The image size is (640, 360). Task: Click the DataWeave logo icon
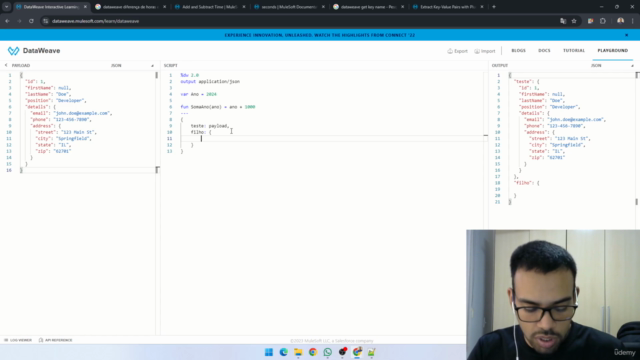pyautogui.click(x=13, y=51)
